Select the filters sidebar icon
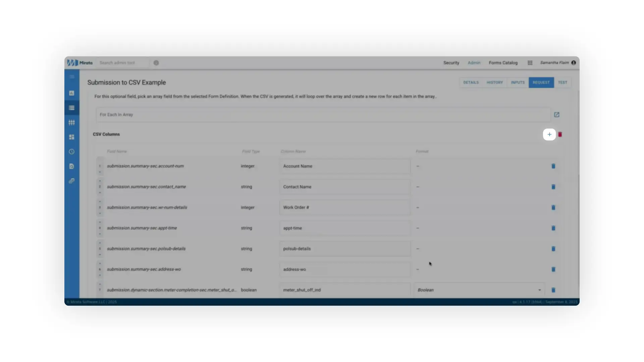This screenshot has height=362, width=644. click(71, 122)
